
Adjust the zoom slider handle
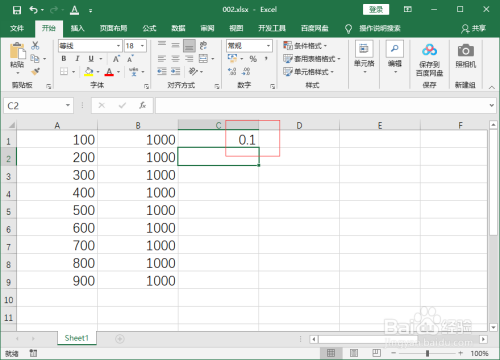(427, 353)
